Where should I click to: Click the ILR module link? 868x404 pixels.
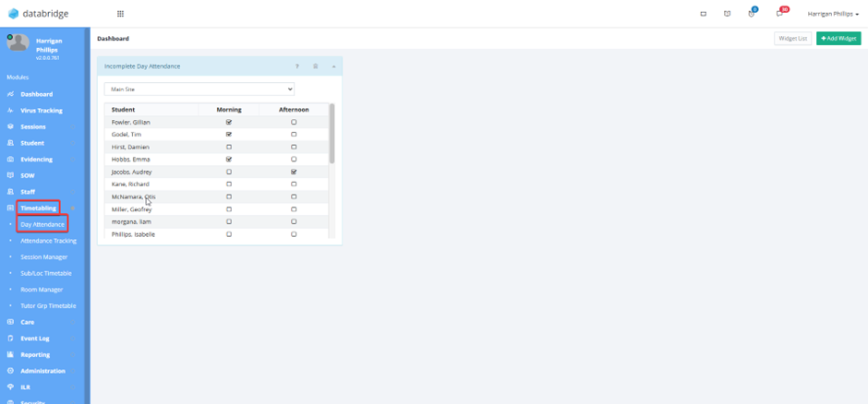(26, 387)
